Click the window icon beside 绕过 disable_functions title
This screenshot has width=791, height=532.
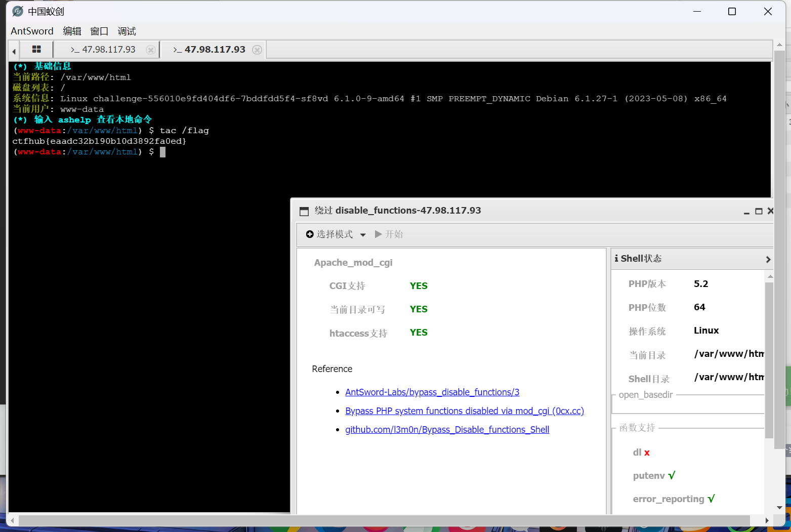(304, 211)
